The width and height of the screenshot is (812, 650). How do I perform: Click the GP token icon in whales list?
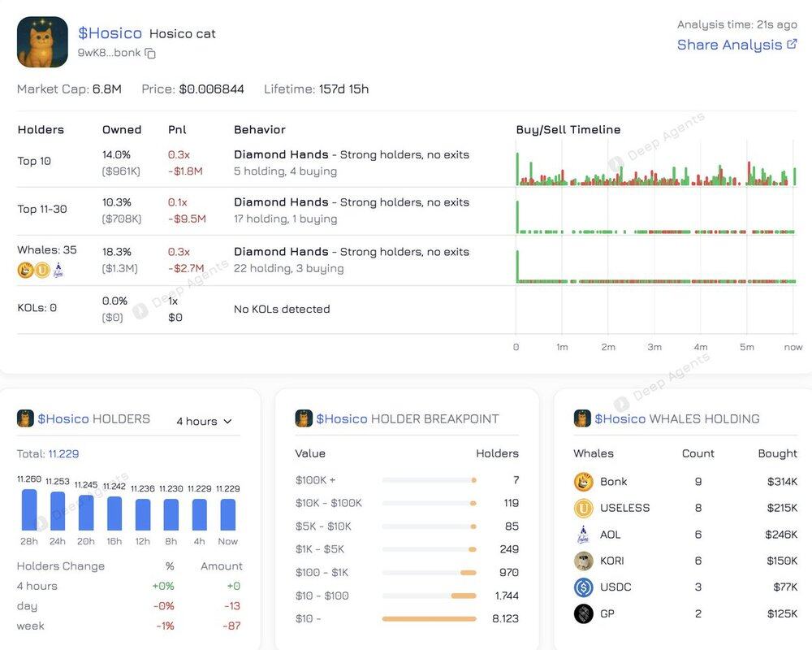[x=584, y=613]
